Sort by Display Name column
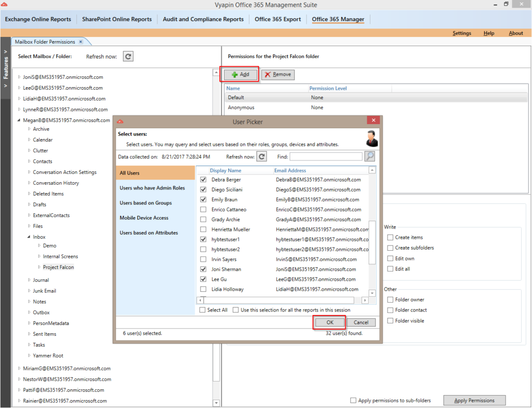This screenshot has width=532, height=408. pos(225,170)
